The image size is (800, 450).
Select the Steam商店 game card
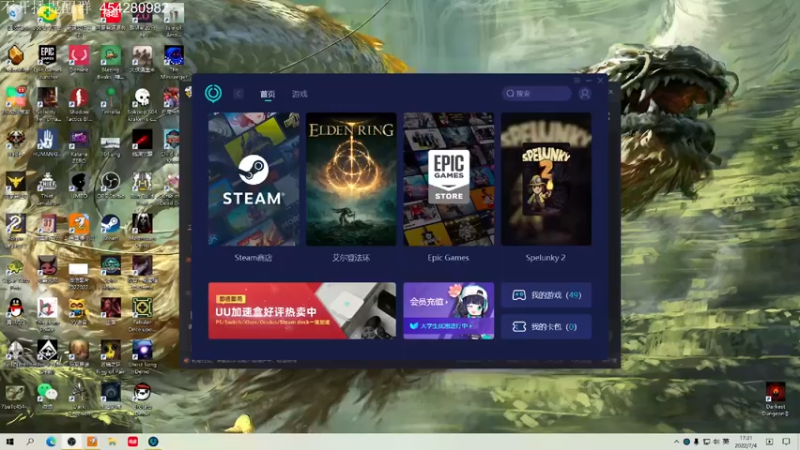(254, 179)
